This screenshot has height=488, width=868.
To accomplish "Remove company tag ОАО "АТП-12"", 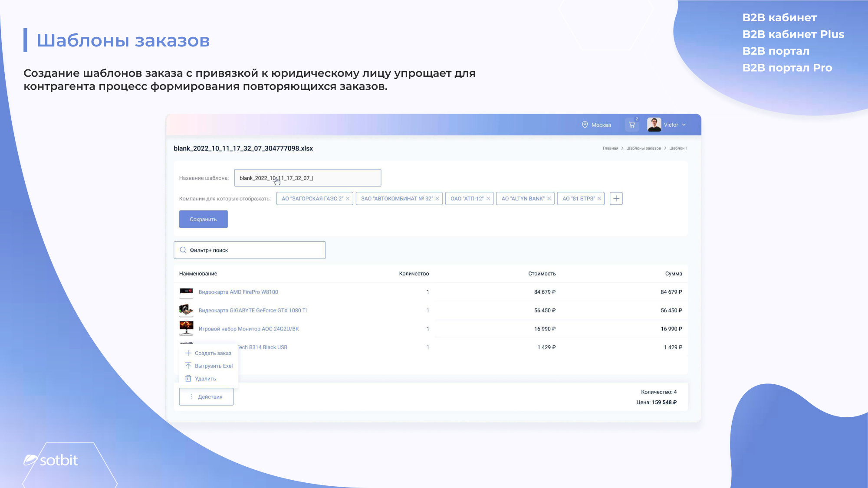I will 487,199.
